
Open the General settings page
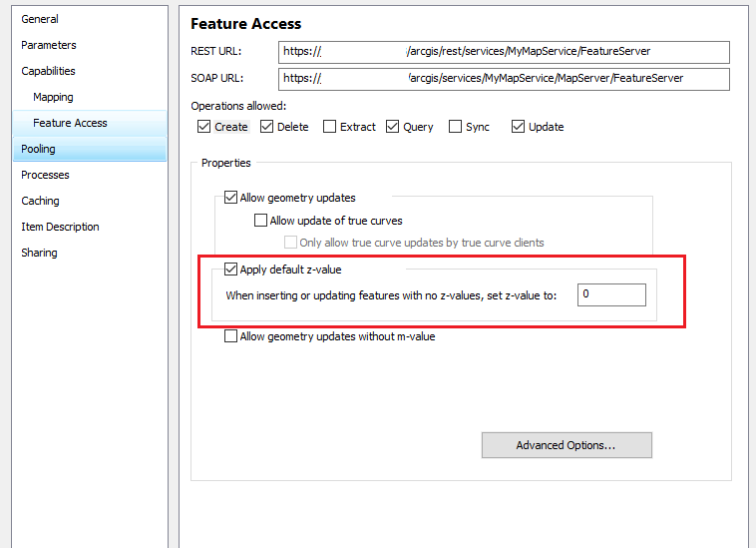pos(40,19)
